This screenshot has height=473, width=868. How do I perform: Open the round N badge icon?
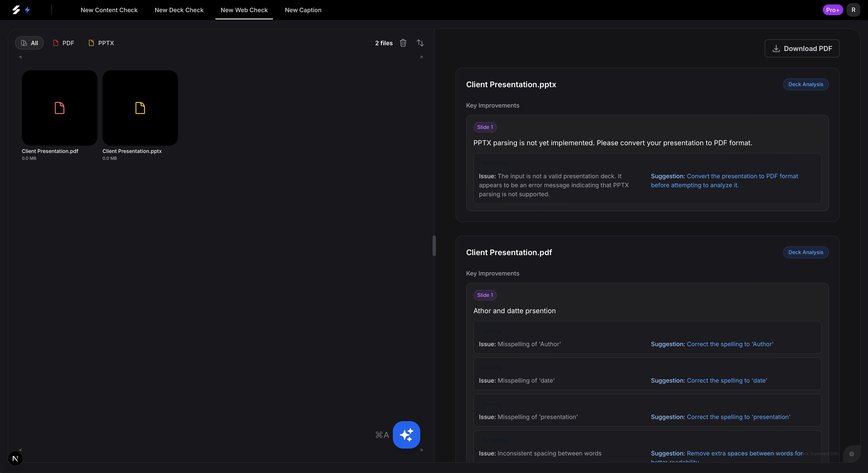click(x=15, y=458)
